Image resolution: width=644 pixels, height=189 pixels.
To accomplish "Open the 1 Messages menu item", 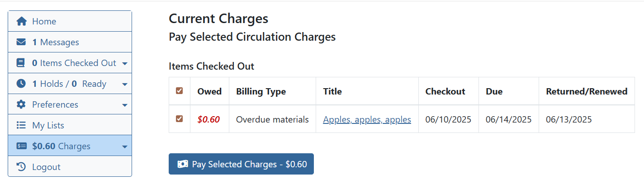I will point(55,42).
